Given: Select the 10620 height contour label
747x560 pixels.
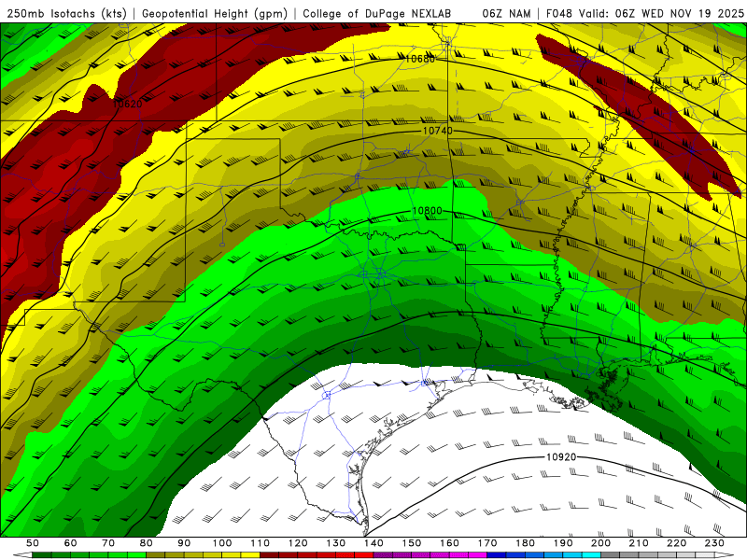Looking at the screenshot, I should 128,104.
